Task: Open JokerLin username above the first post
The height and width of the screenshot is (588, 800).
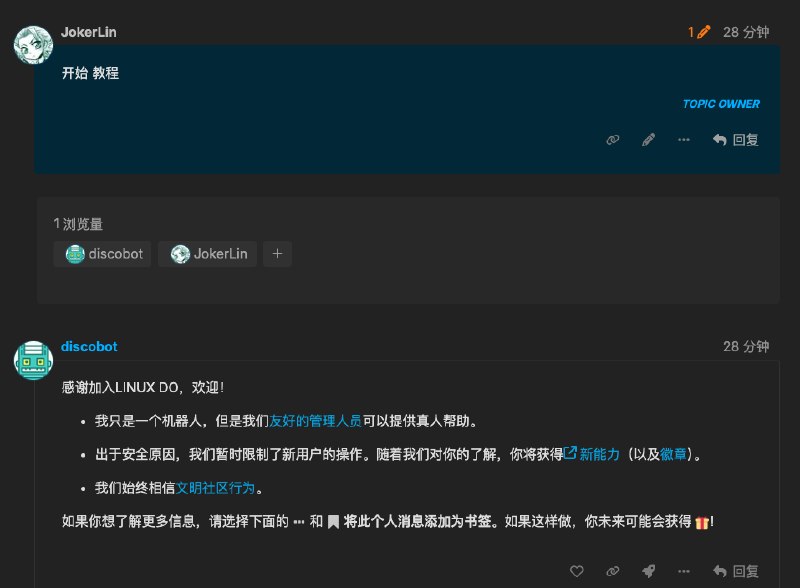Action: point(89,32)
